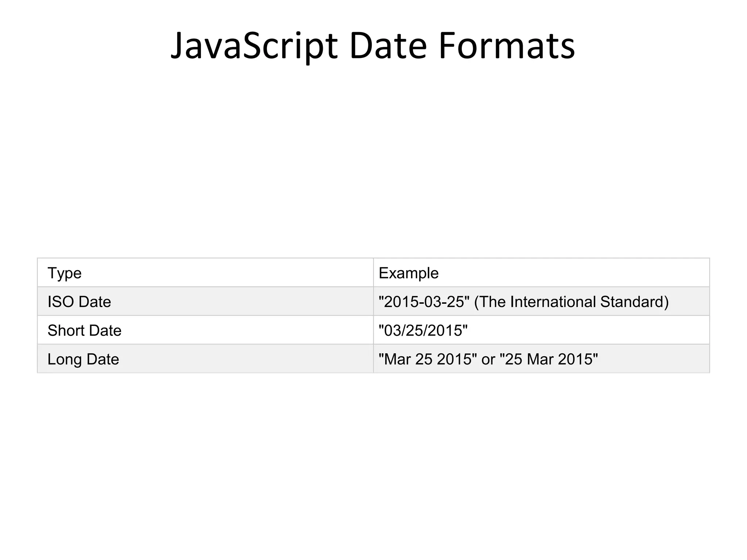Select the "Type" header cell
The height and width of the screenshot is (560, 747).
(65, 273)
